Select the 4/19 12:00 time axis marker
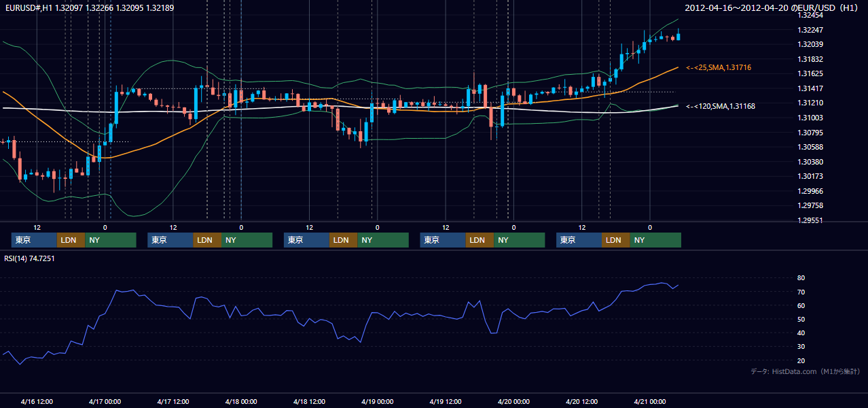This screenshot has height=408, width=868. pyautogui.click(x=446, y=401)
